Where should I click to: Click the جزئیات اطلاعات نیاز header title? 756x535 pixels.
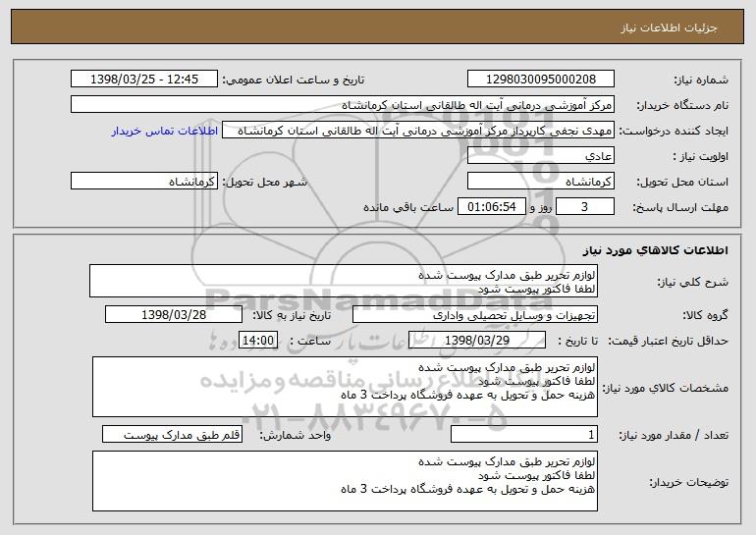669,27
